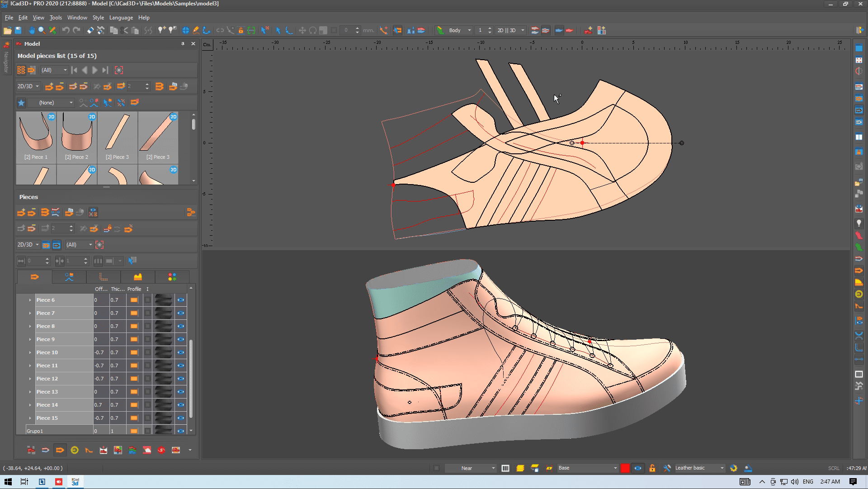Click the light bulb icon in right sidebar
This screenshot has height=489, width=868.
pos(859,223)
